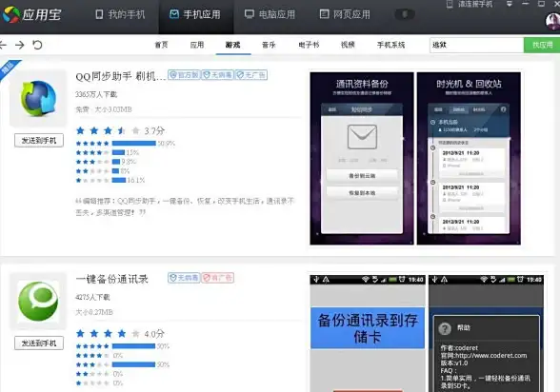Select the 游戏 sub-tab
The height and width of the screenshot is (392, 560).
point(232,45)
